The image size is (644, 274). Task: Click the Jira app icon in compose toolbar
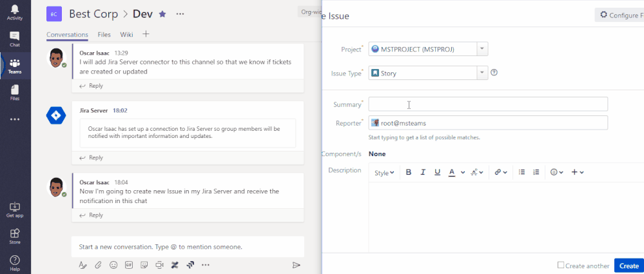click(x=190, y=265)
